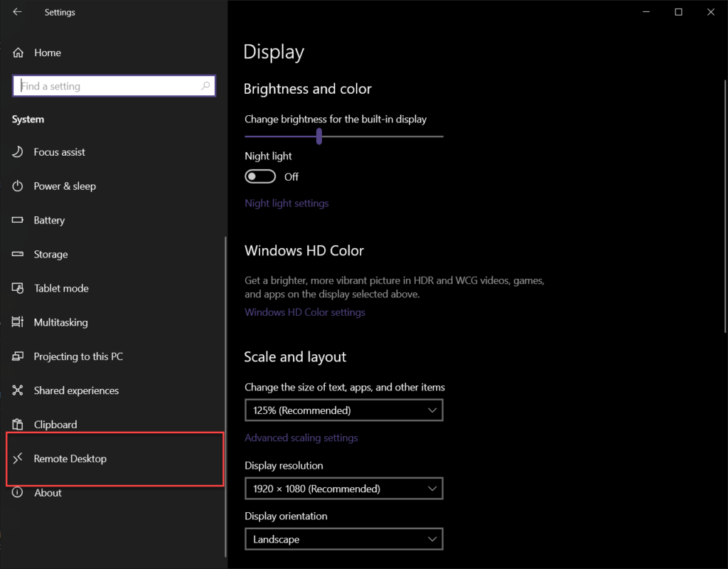Open Windows HD Color settings link
Viewport: 728px width, 569px height.
tap(304, 312)
